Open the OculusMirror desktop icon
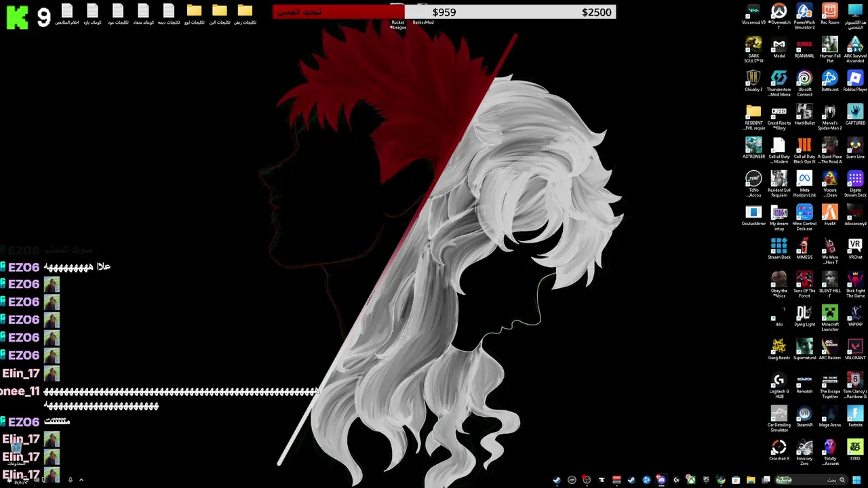This screenshot has width=868, height=488. pyautogui.click(x=753, y=216)
